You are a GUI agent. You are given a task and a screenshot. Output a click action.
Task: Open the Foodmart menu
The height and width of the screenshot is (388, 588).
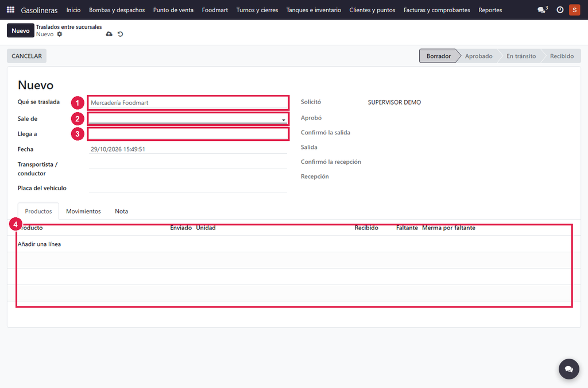215,10
